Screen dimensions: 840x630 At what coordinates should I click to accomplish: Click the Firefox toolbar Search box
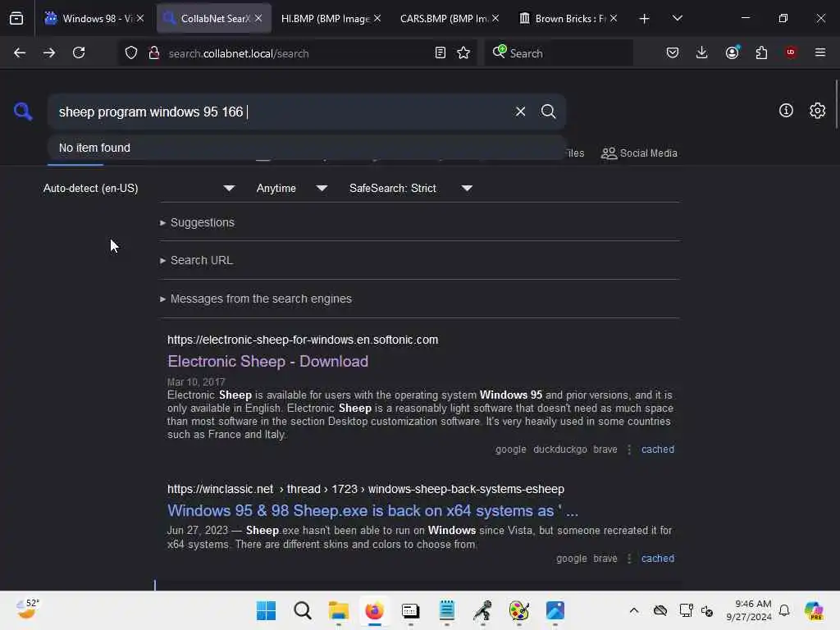coord(559,53)
